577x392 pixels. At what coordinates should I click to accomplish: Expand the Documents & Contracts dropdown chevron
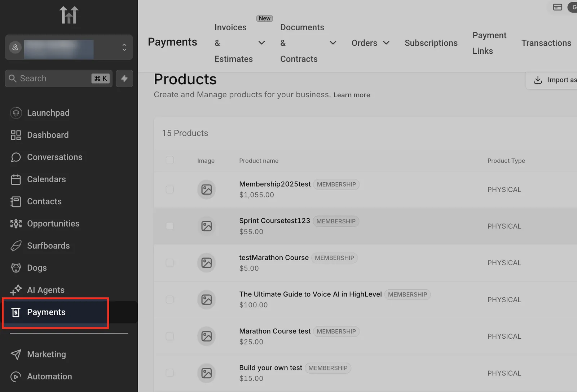333,43
